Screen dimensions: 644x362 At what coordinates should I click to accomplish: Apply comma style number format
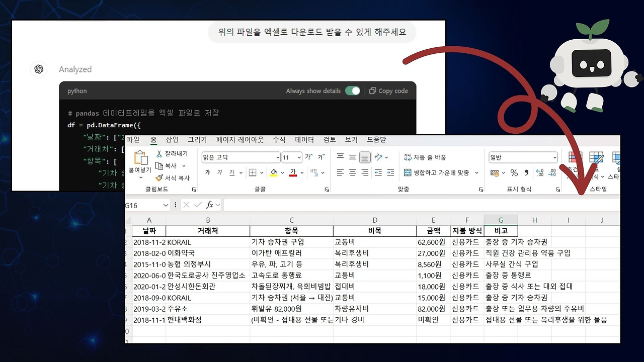click(x=527, y=173)
